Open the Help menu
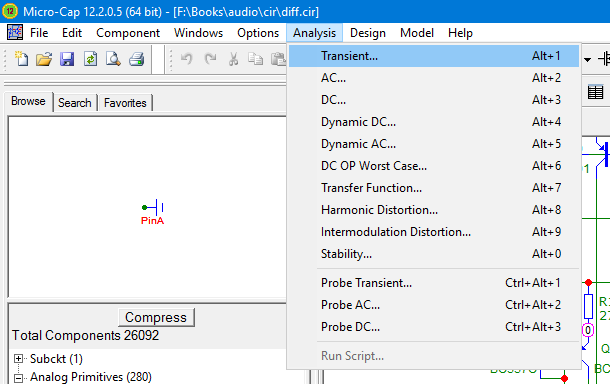Viewport: 610px width, 384px height. [x=460, y=33]
